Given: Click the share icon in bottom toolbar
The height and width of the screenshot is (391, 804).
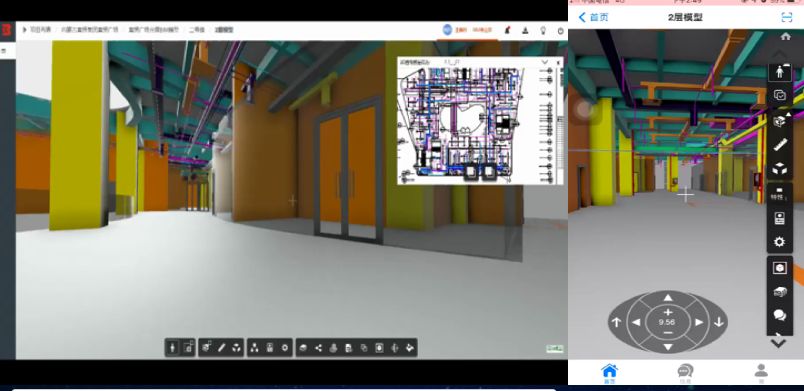Looking at the screenshot, I should click(x=318, y=348).
